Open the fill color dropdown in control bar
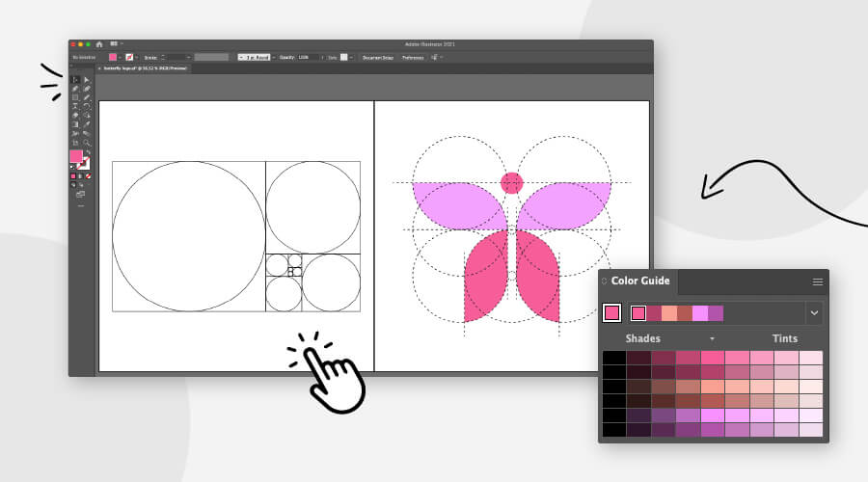Screen dimensions: 868x482 pos(121,57)
